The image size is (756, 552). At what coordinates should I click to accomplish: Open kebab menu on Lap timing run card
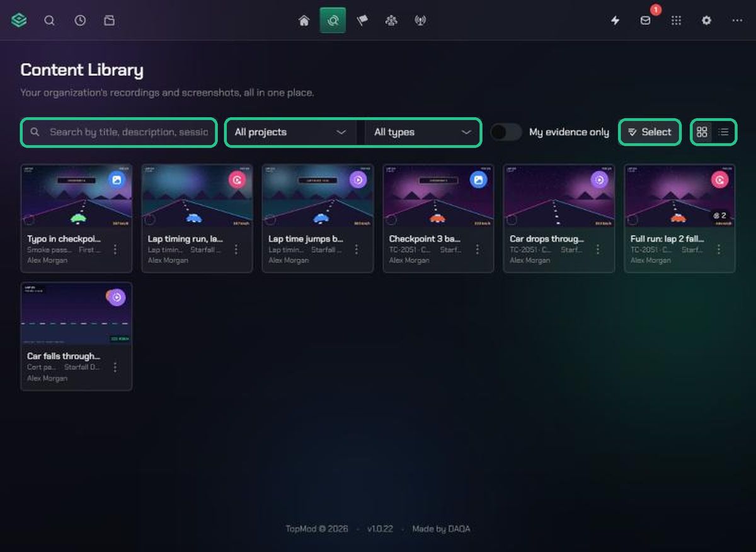click(x=236, y=250)
